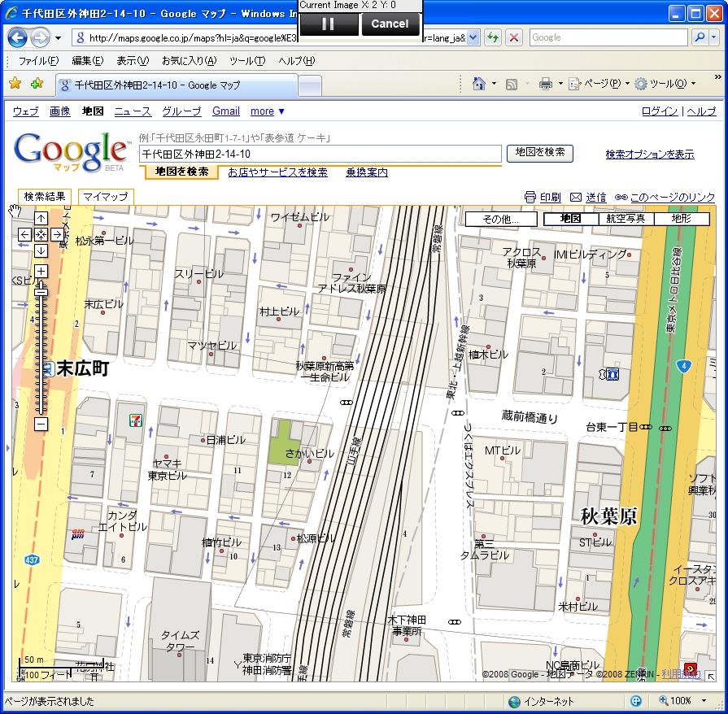The image size is (728, 714).
Task: Click the search magnifier icon in toolbar
Action: (700, 37)
